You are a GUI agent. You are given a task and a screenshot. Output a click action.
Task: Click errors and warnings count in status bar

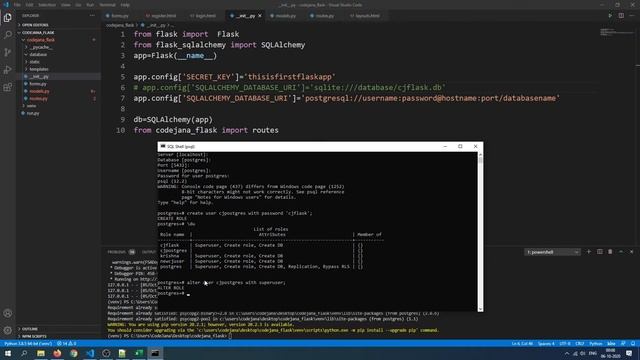[67, 344]
